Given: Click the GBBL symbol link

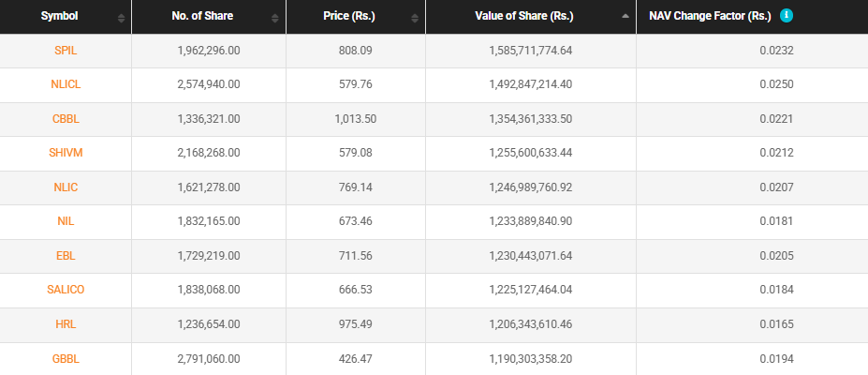Looking at the screenshot, I should (x=66, y=359).
